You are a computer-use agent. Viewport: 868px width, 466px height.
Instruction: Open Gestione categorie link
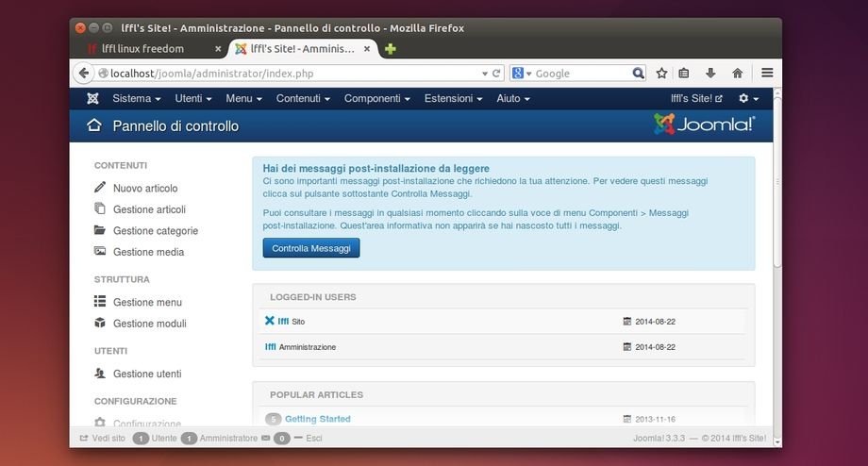tap(156, 231)
